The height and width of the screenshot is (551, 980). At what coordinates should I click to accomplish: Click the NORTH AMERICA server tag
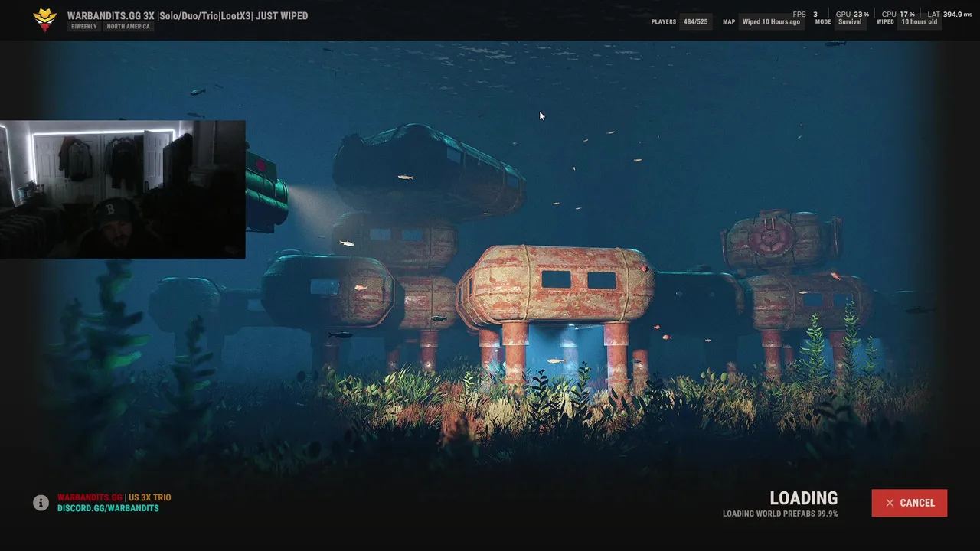coord(128,27)
